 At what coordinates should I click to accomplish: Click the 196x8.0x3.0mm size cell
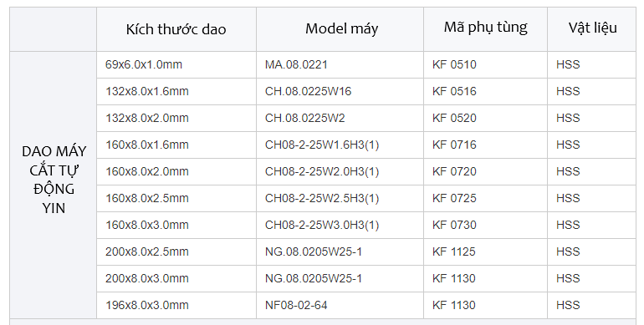(x=176, y=305)
